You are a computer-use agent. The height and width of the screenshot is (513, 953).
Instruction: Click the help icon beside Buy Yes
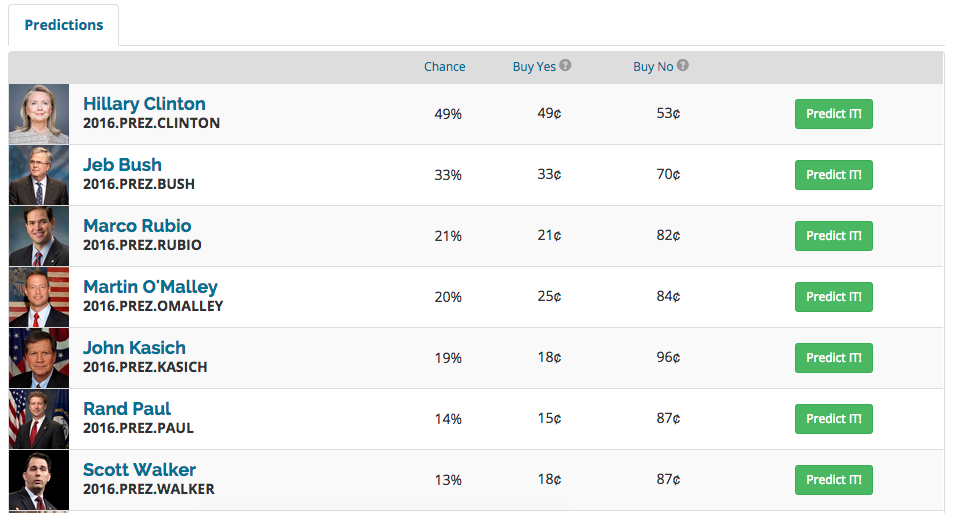(565, 66)
